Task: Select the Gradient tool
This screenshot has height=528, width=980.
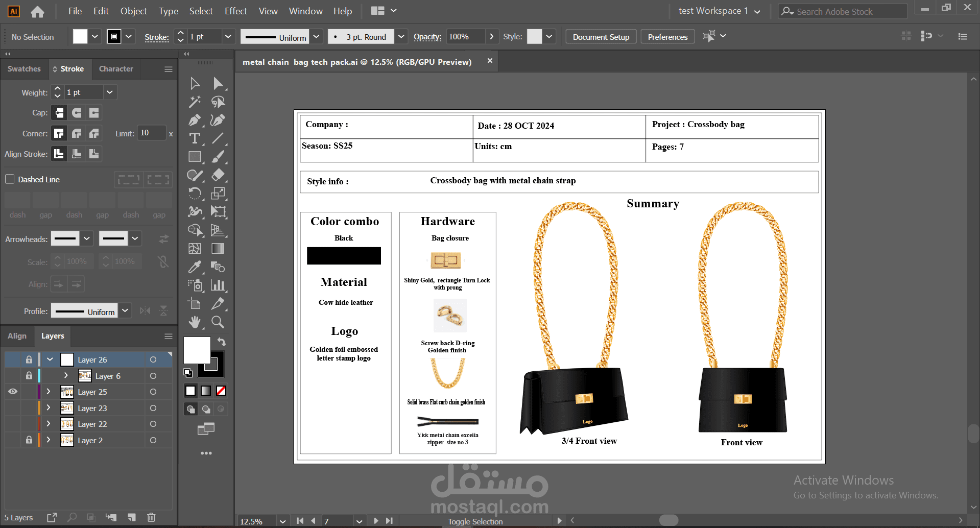Action: (x=218, y=249)
